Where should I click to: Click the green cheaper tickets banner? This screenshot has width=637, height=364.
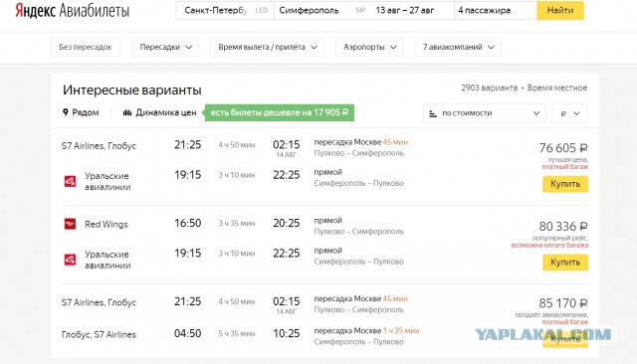coord(279,112)
